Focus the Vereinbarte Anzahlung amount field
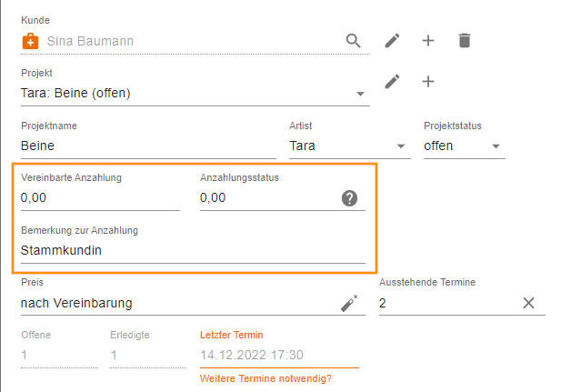Image resolution: width=581 pixels, height=392 pixels. (100, 198)
